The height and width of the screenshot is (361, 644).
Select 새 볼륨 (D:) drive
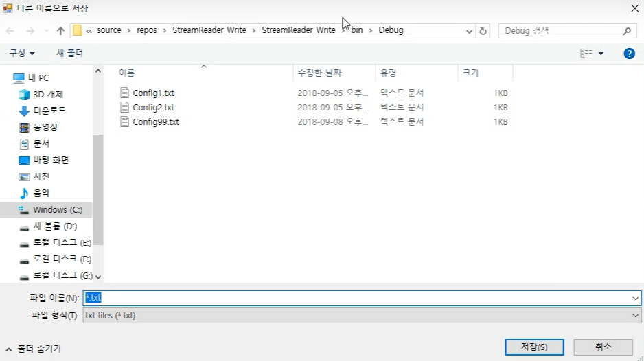pyautogui.click(x=55, y=226)
